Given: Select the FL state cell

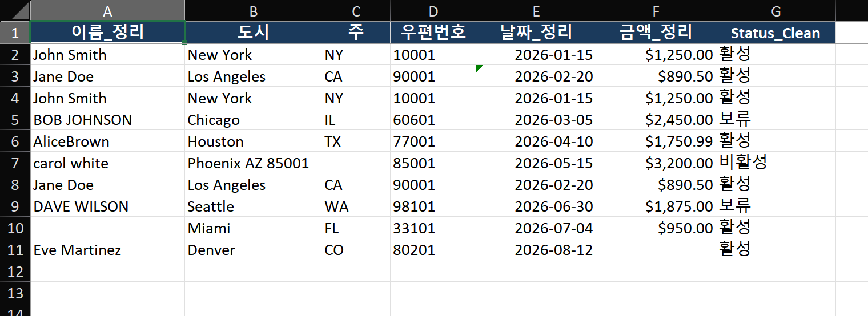Looking at the screenshot, I should coord(356,228).
